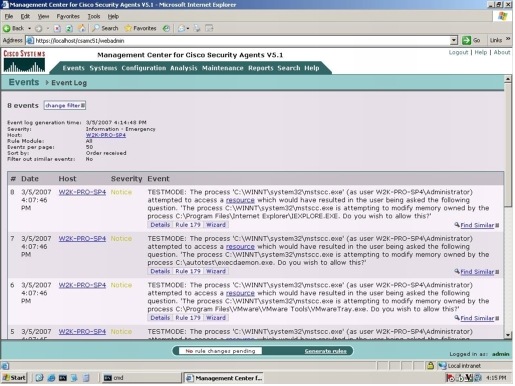Click Find Similar for event 7
Viewport: 515px width, 386px height.
[x=477, y=272]
